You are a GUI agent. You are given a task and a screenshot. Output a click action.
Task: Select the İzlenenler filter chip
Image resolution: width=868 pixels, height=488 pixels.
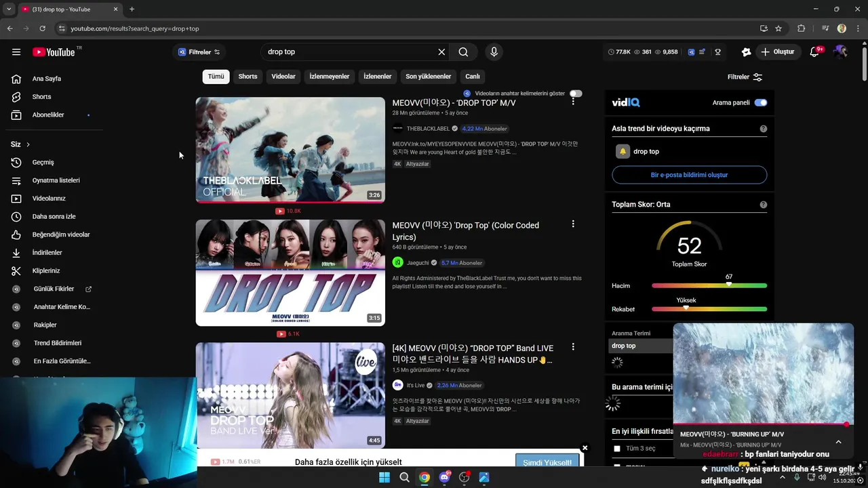(x=378, y=77)
